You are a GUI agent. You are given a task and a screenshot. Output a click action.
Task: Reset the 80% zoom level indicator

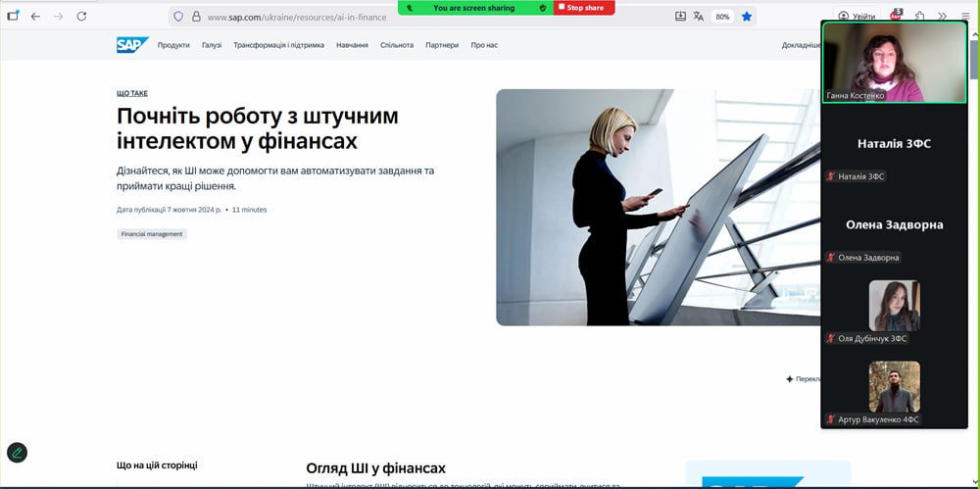coord(722,17)
